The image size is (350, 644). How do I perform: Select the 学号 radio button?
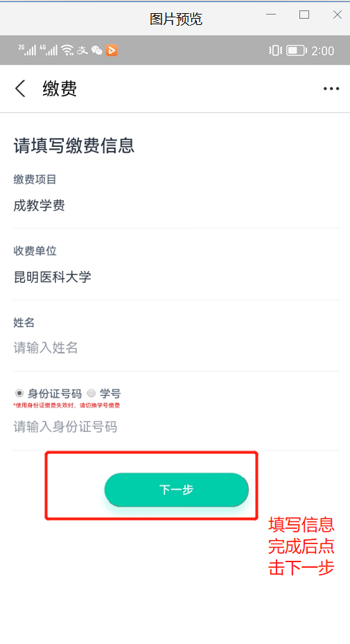click(91, 393)
